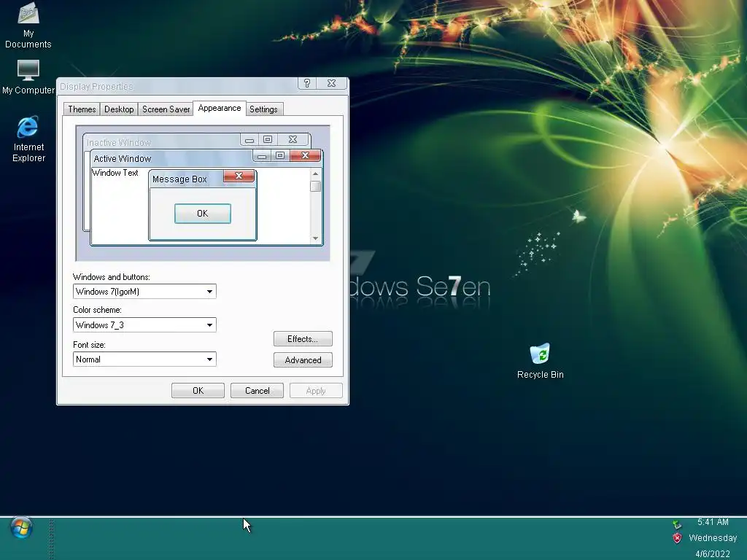Click the Inactive Window preview minimize icon
This screenshot has width=747, height=560.
click(x=249, y=139)
